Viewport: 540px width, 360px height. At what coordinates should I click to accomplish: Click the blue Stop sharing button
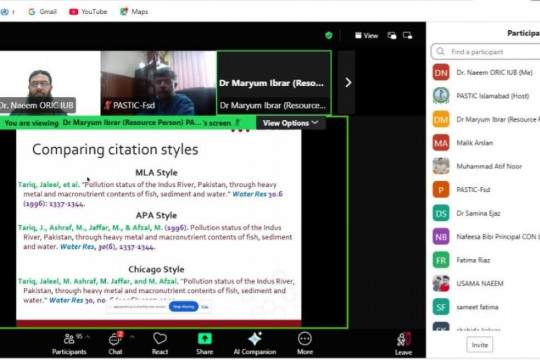click(184, 306)
